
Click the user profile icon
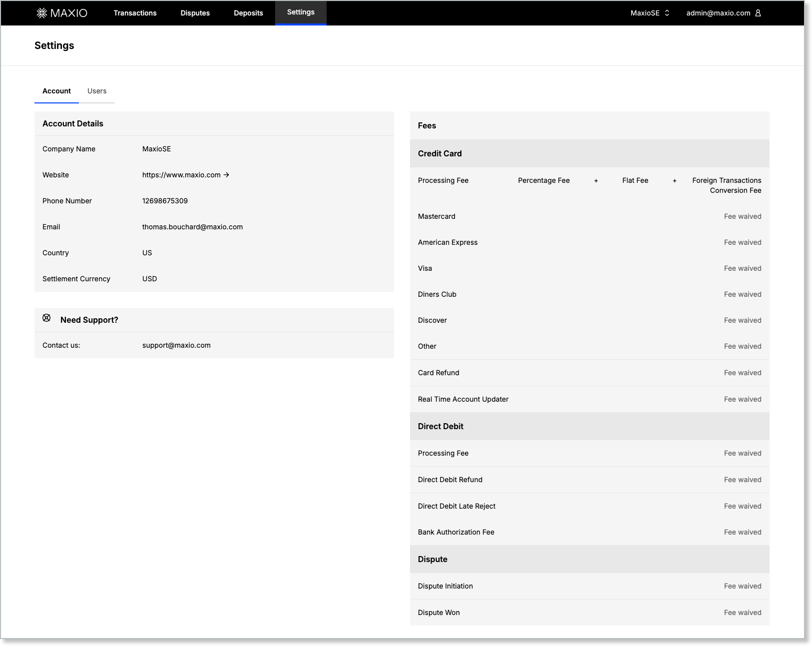[x=758, y=13]
